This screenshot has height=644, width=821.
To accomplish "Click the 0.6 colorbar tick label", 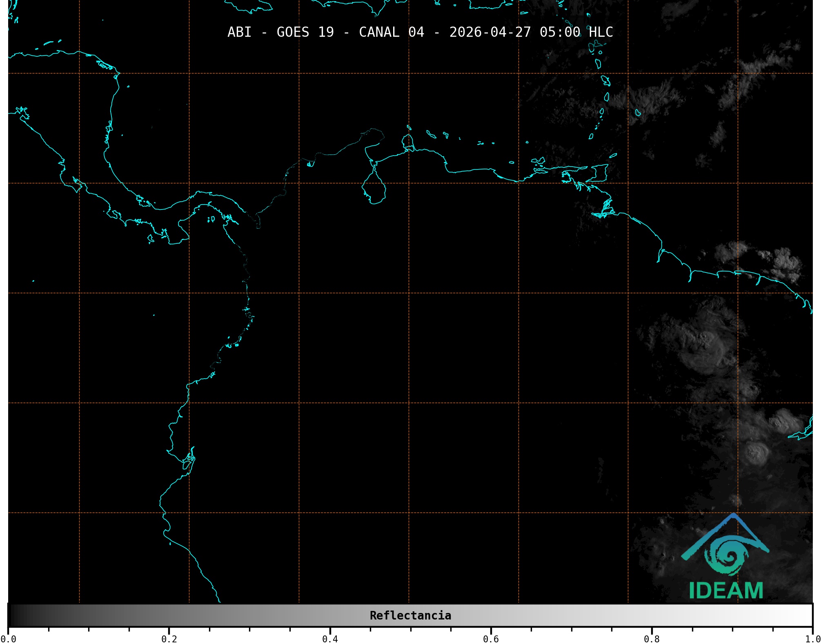I will click(491, 639).
